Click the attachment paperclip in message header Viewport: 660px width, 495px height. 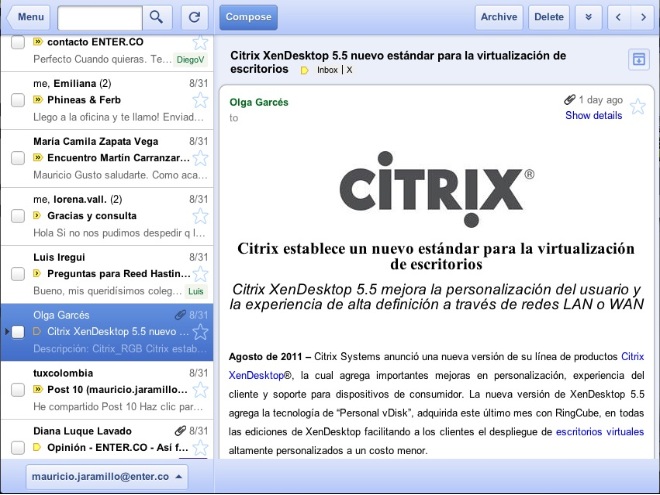point(570,100)
